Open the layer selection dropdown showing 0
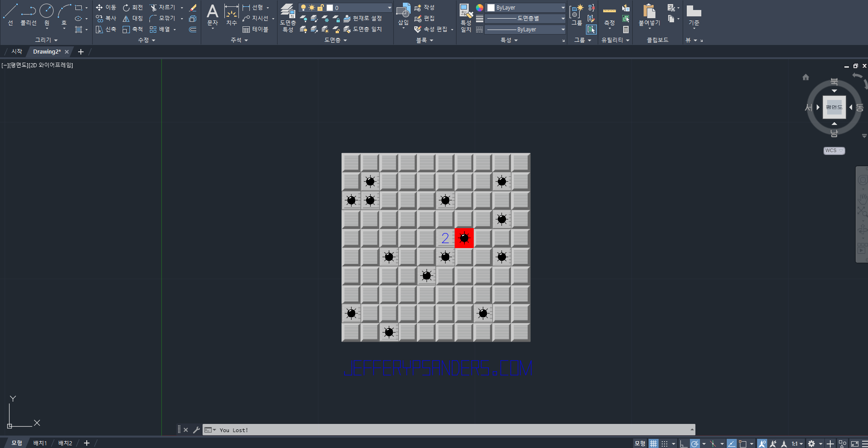The image size is (868, 448). click(345, 8)
